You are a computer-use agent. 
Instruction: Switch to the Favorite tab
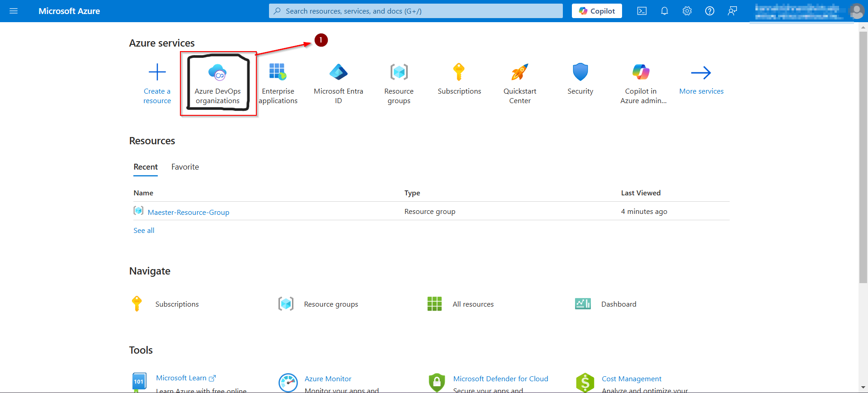point(185,167)
